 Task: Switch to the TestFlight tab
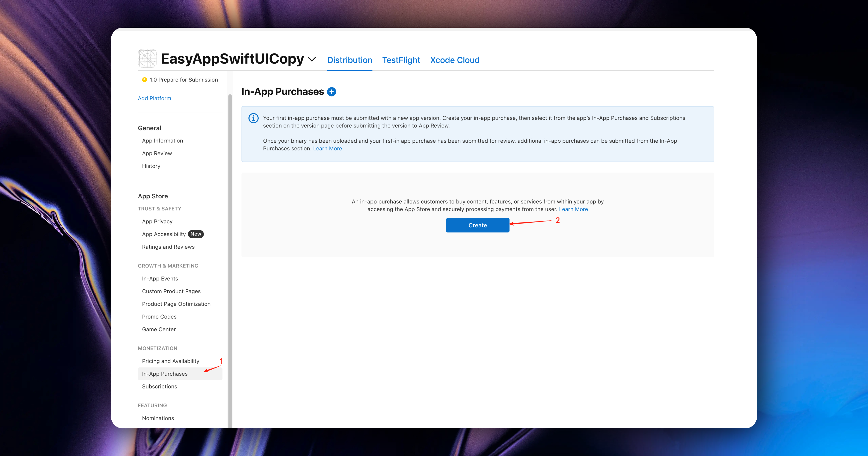(401, 60)
